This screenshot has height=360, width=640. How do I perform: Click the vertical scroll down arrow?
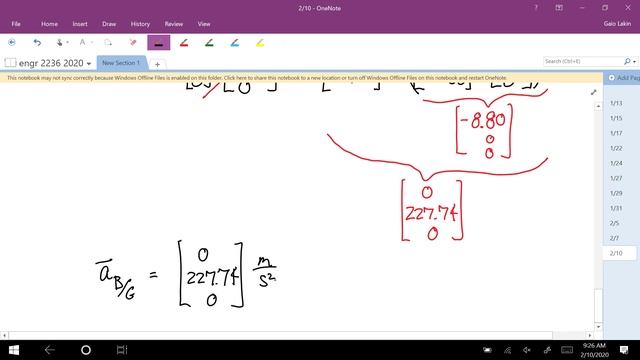click(598, 327)
